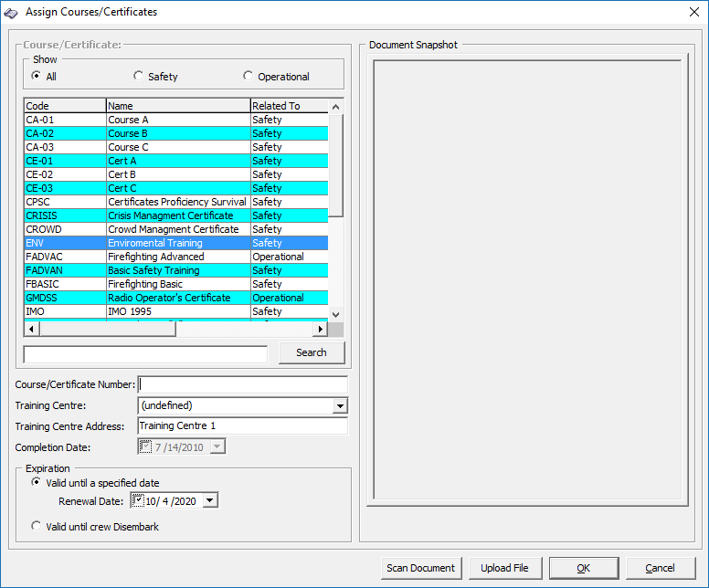Select Crowd Managment Certificate row
The height and width of the screenshot is (588, 709).
tap(176, 229)
